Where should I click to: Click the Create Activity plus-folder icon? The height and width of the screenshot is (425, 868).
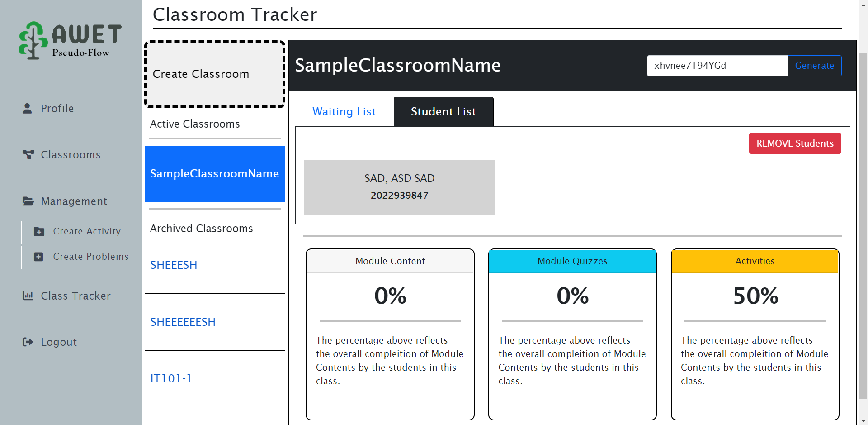39,231
